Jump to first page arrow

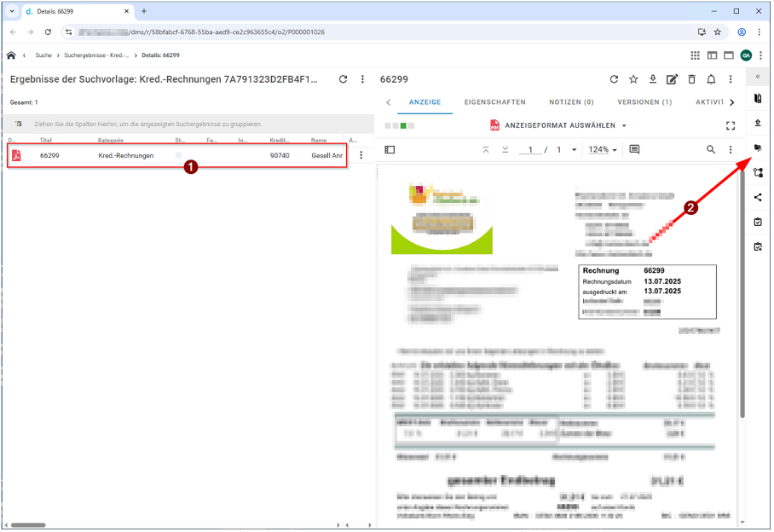486,149
